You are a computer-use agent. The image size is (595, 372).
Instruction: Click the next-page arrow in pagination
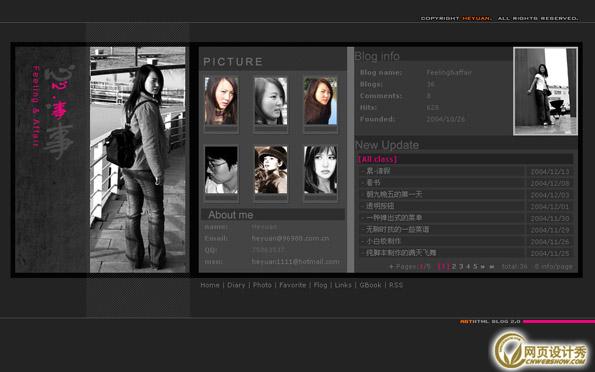[x=483, y=267]
